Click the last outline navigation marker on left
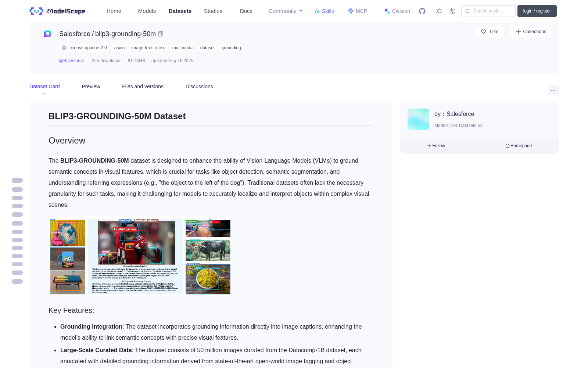This screenshot has height=368, width=588. coord(17,282)
